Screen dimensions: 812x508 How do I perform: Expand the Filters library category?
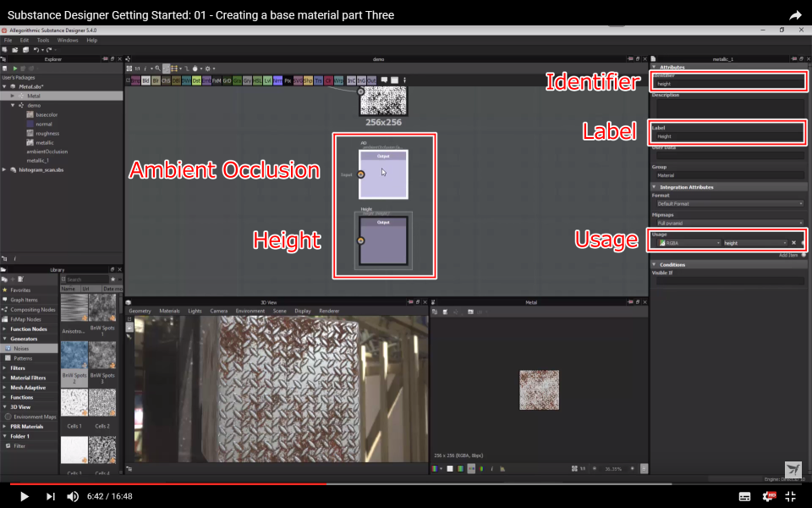[x=5, y=368]
